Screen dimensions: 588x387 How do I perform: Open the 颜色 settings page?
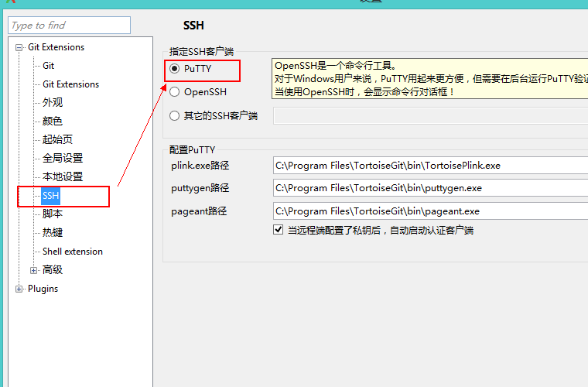(x=53, y=122)
